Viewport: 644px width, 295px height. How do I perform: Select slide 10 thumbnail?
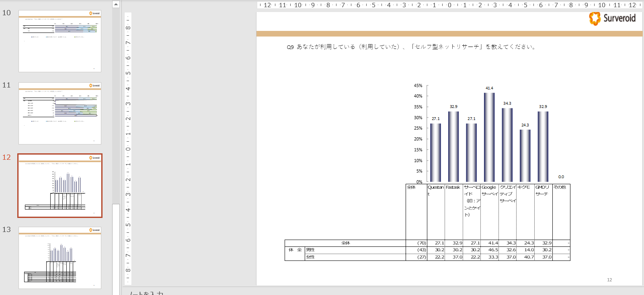tap(60, 41)
